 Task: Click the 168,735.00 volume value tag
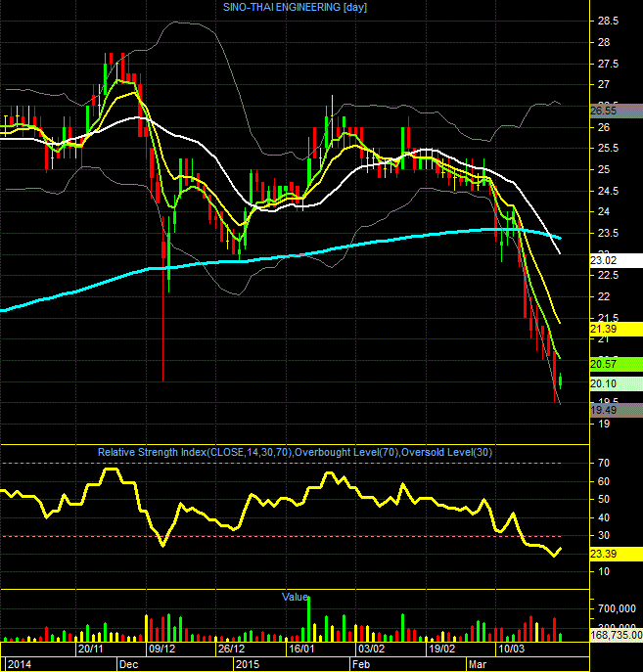[617, 635]
